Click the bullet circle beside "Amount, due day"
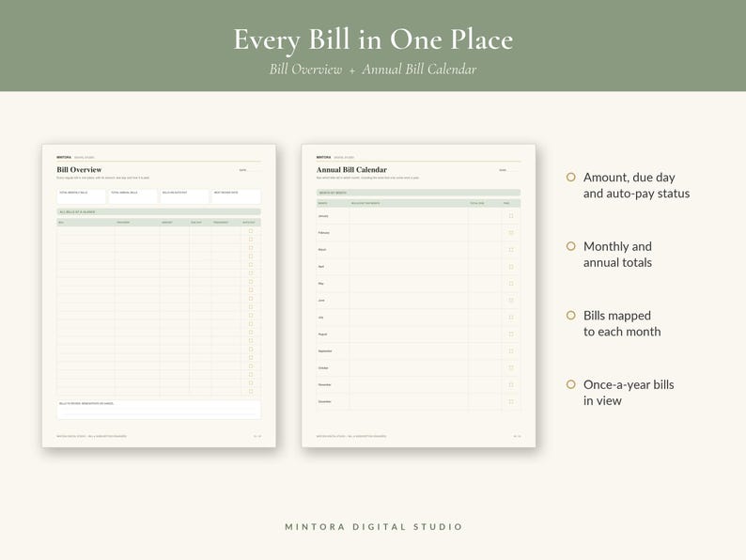Screen dimensions: 746x560 (571, 177)
